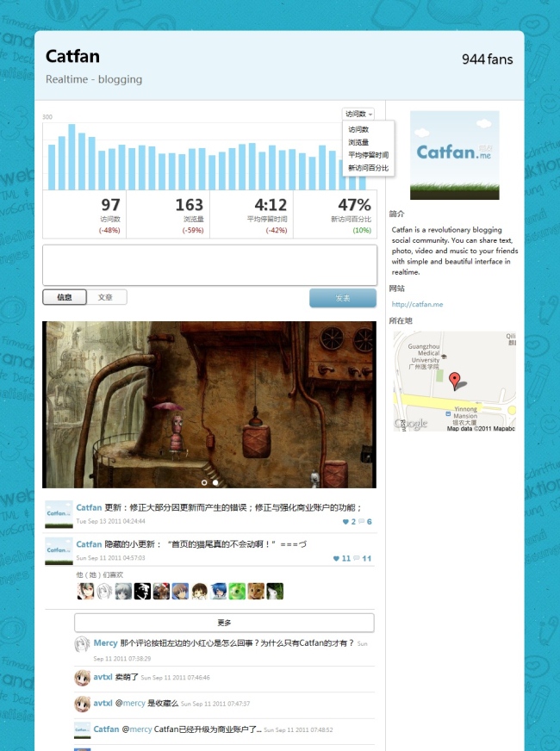This screenshot has height=751, width=560.
Task: Click the 47% 新访问百分比 stat cell
Action: [x=335, y=214]
